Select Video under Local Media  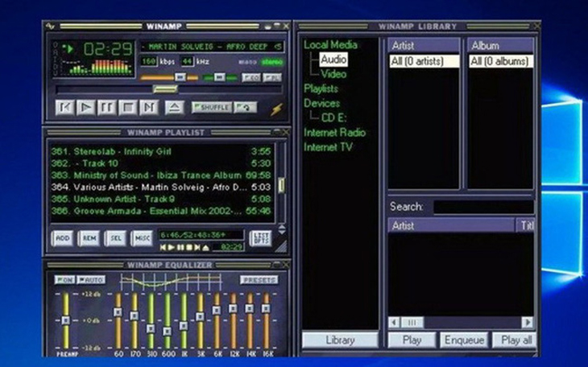[x=333, y=74]
